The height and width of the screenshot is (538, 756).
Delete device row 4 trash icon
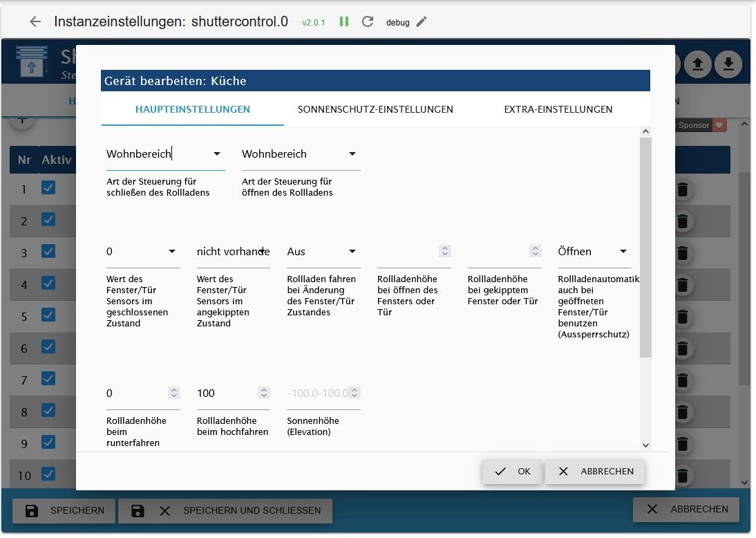tap(682, 285)
